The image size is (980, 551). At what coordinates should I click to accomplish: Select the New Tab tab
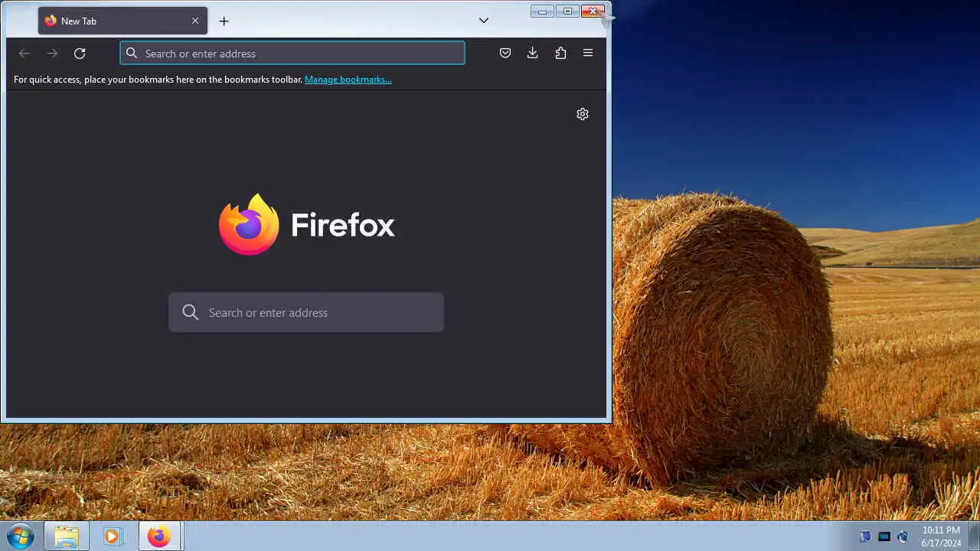pyautogui.click(x=122, y=21)
